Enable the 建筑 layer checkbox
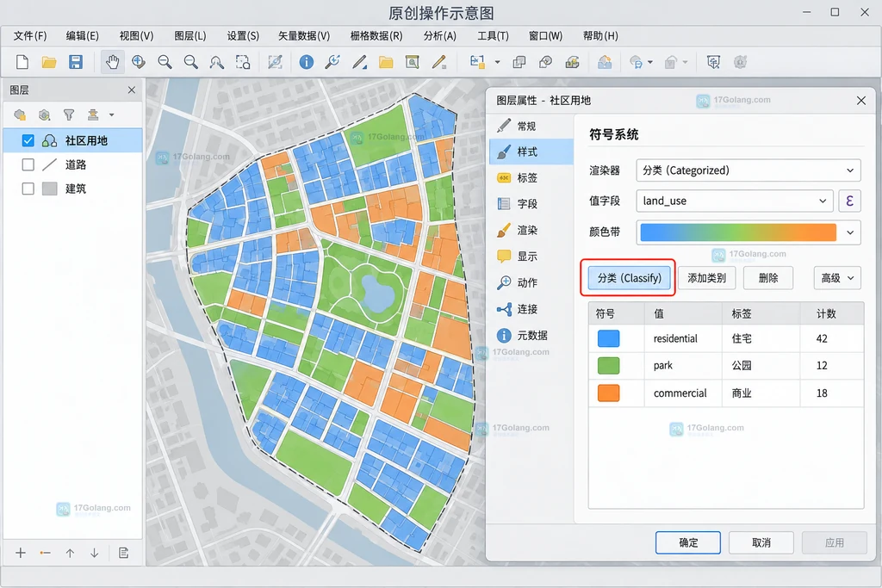Image resolution: width=882 pixels, height=588 pixels. pyautogui.click(x=28, y=189)
